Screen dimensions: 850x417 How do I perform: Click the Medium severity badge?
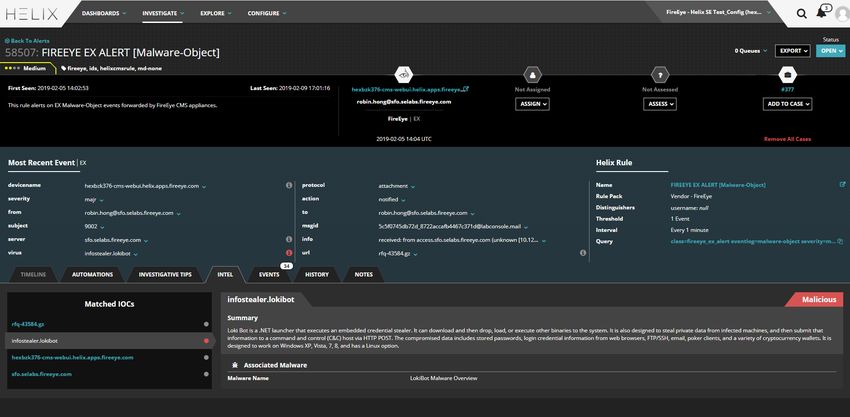pyautogui.click(x=27, y=69)
